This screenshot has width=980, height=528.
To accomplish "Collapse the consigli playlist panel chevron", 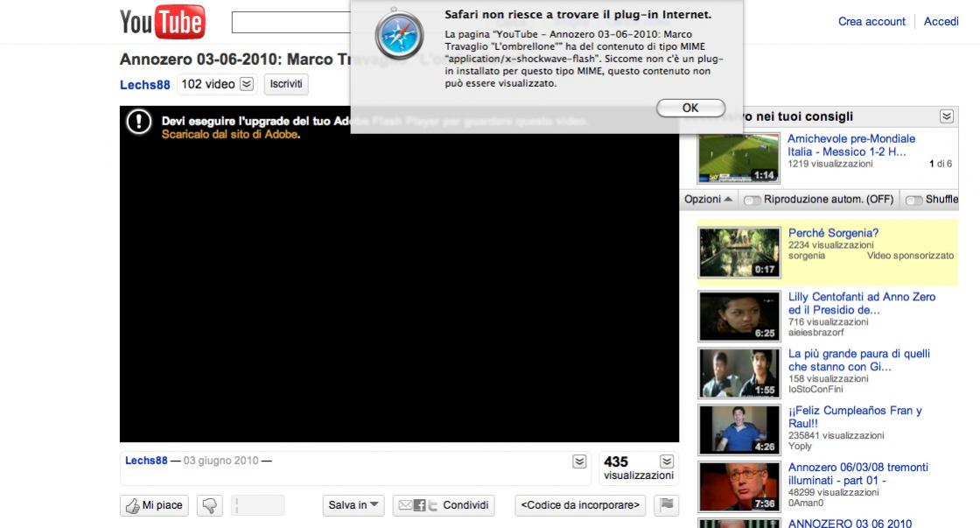I will click(x=947, y=116).
